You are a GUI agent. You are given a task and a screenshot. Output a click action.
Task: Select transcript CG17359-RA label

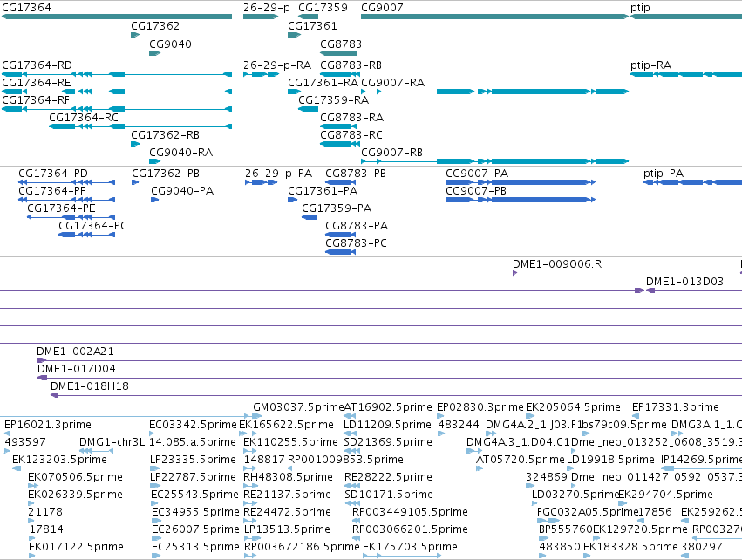tap(333, 100)
